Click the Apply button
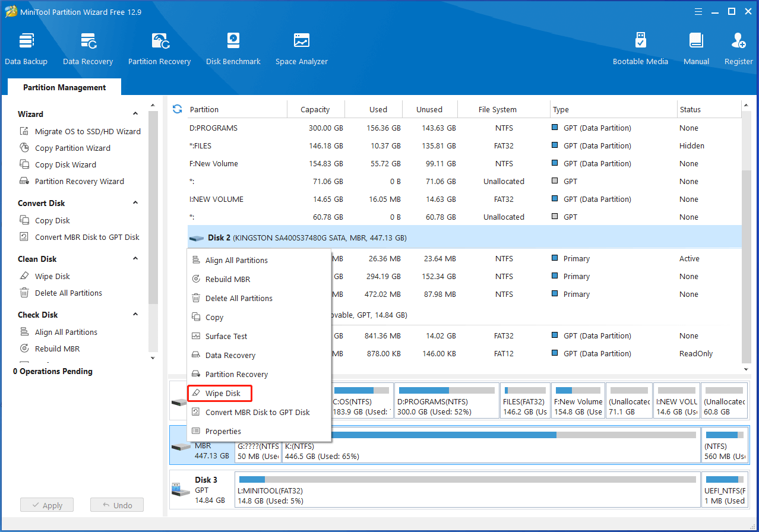 coord(46,505)
